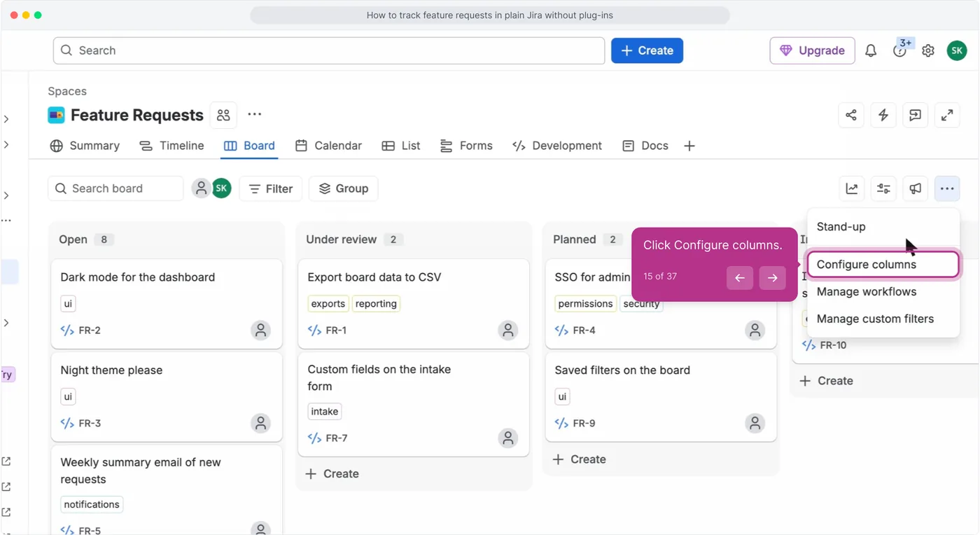Close the board's three-dot more menu
This screenshot has width=980, height=535.
947,188
